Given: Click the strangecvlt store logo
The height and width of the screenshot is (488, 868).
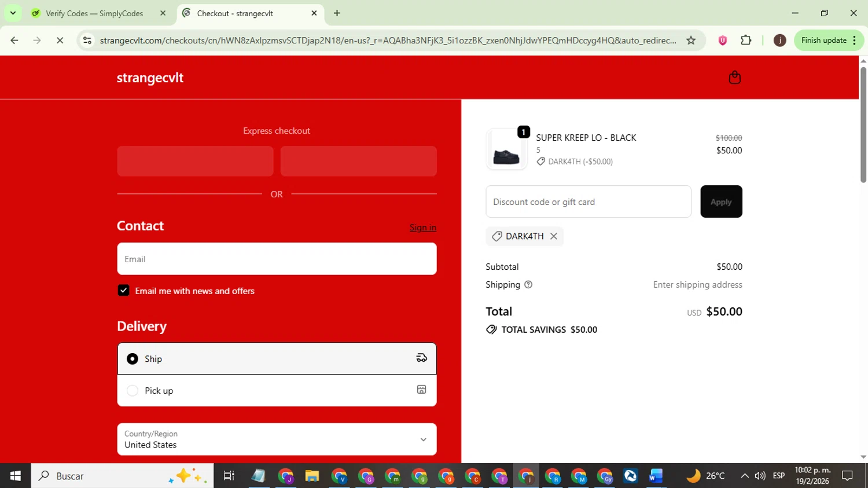Looking at the screenshot, I should (150, 78).
